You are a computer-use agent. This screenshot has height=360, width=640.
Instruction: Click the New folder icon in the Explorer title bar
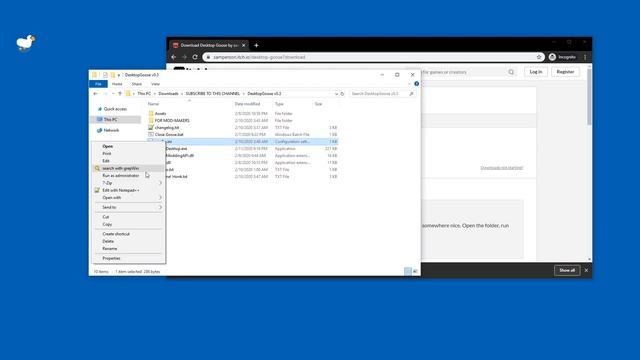point(113,75)
